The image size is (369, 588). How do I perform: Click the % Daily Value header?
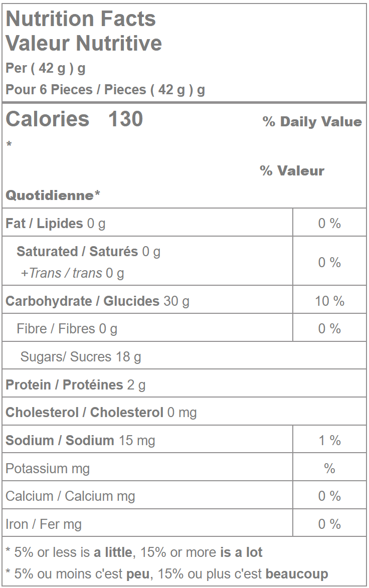tap(312, 122)
